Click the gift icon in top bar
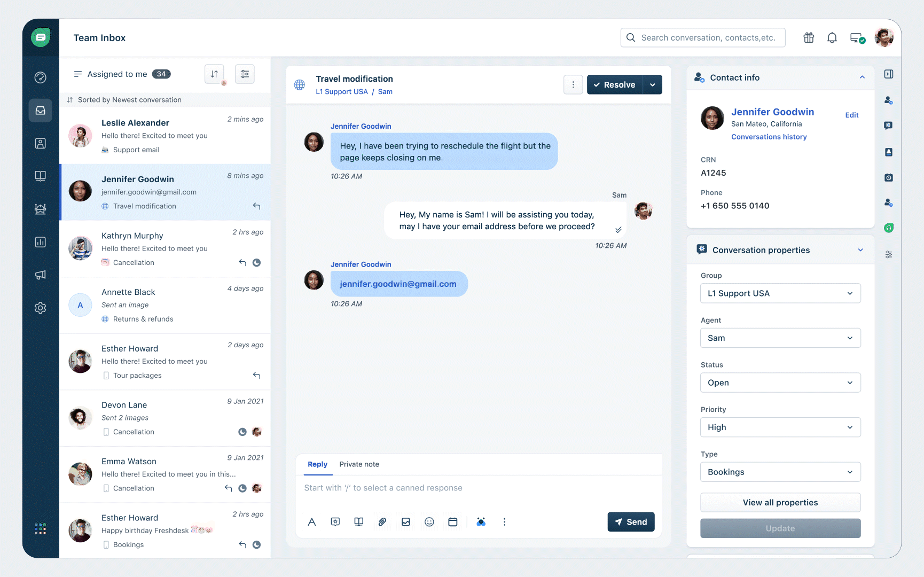 click(809, 38)
